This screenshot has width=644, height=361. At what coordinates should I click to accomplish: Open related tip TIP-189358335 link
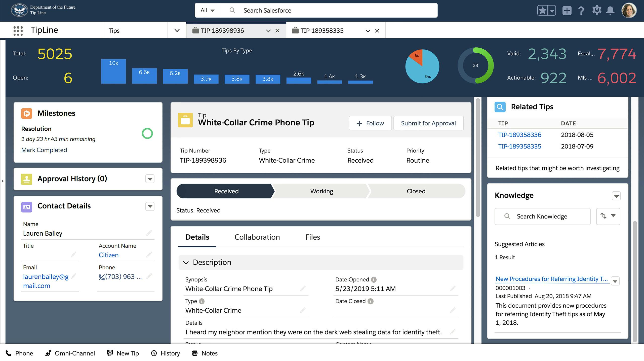519,146
